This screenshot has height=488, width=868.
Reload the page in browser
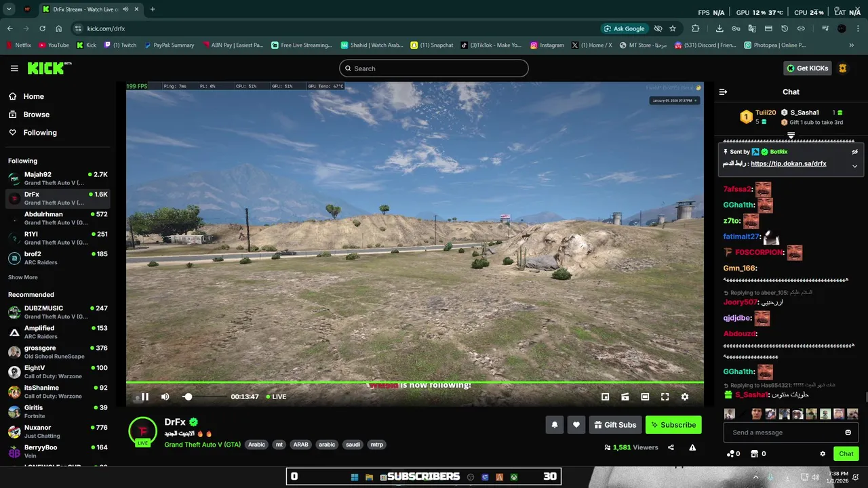click(x=42, y=28)
